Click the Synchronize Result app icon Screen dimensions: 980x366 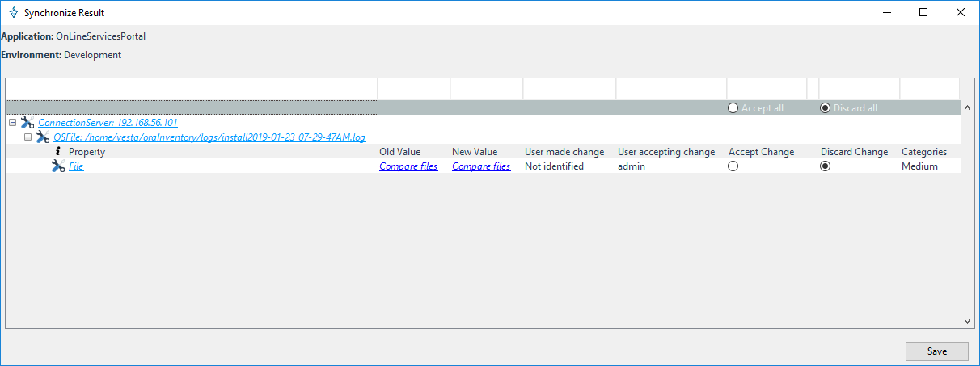[x=11, y=13]
